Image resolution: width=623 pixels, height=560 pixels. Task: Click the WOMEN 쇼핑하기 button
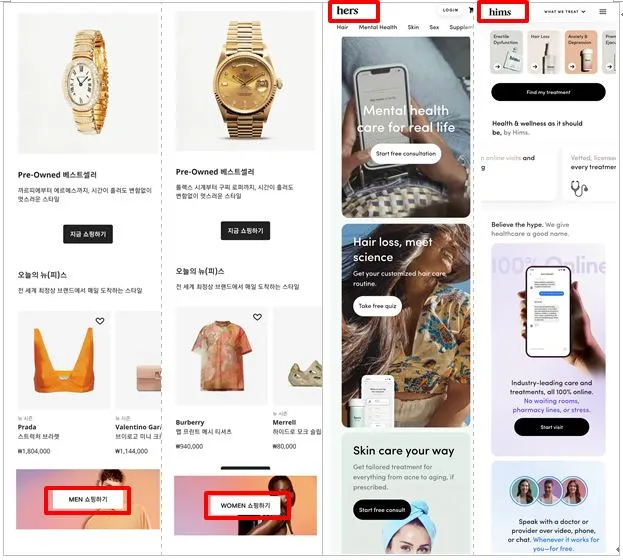(245, 506)
